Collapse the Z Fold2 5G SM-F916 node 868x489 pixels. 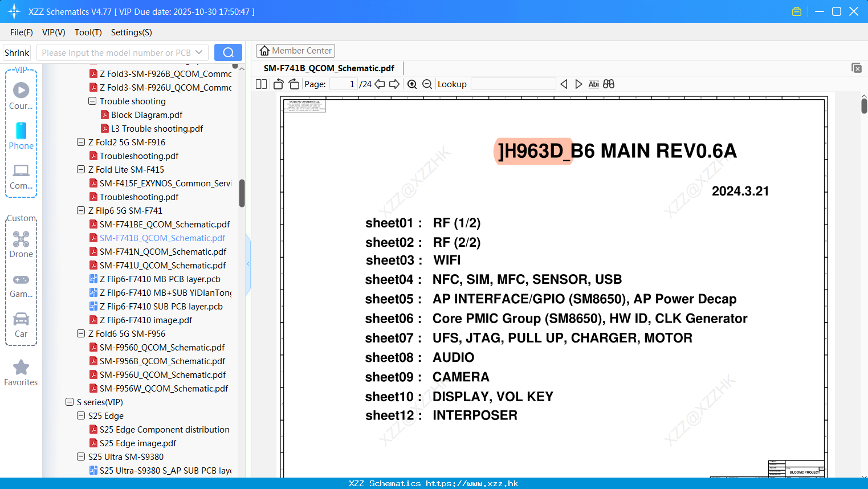[81, 142]
